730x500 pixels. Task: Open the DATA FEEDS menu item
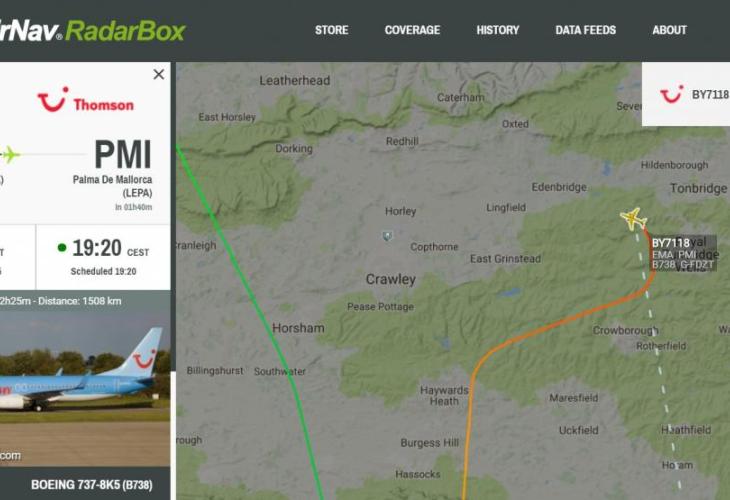(x=586, y=30)
